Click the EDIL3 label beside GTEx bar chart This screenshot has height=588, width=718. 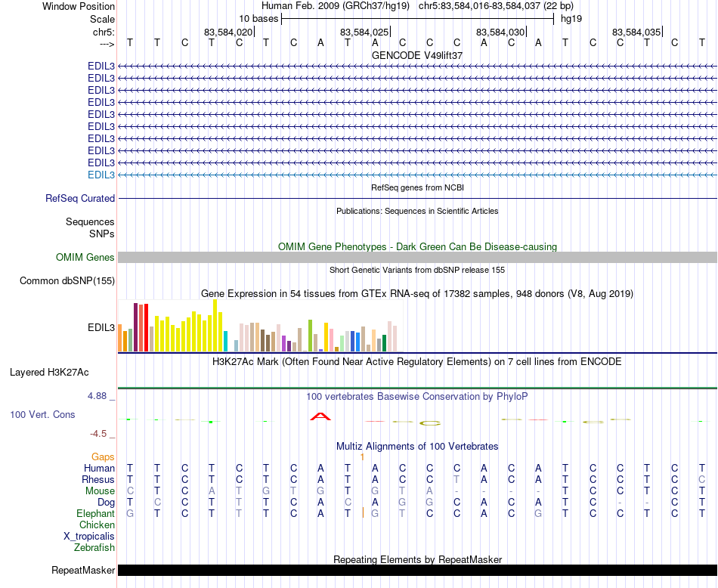click(101, 328)
